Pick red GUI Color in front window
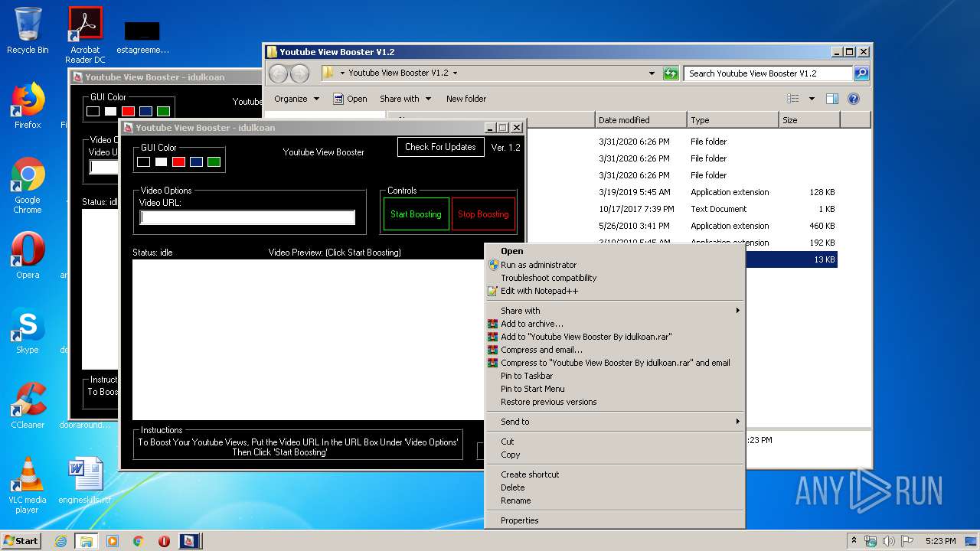 point(178,161)
